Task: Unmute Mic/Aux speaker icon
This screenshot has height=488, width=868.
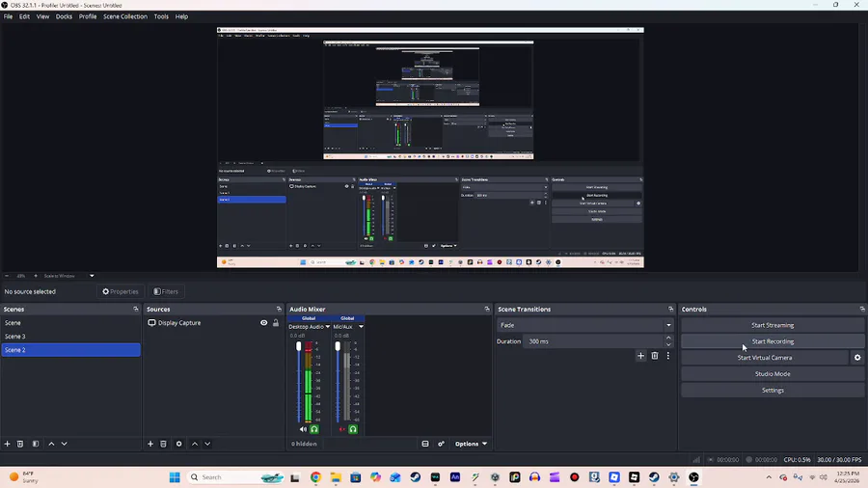Action: pos(341,429)
